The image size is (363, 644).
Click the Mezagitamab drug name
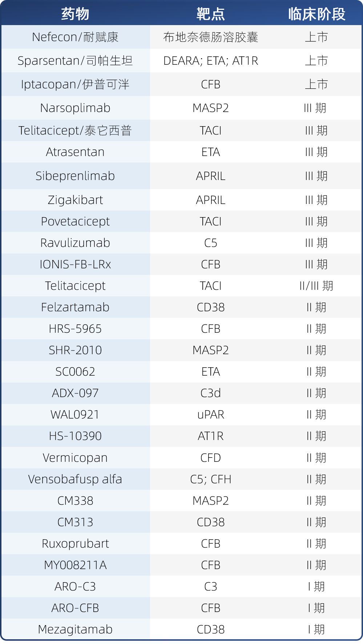pos(75,629)
